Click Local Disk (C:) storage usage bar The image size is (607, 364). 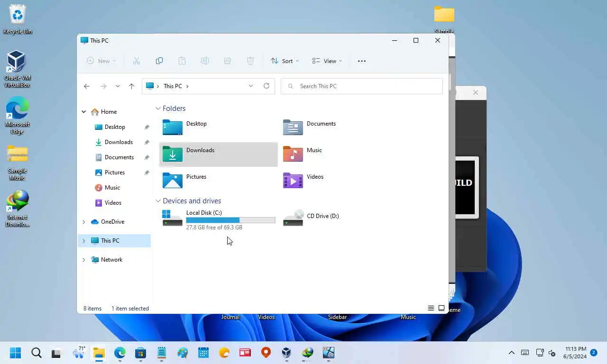[x=230, y=220]
